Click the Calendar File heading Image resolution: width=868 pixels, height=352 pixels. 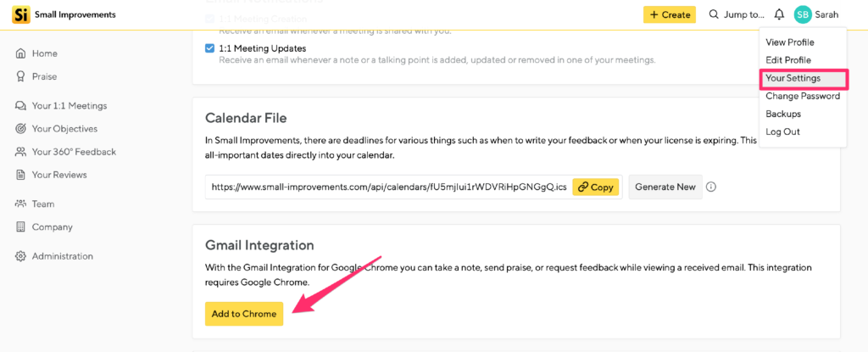[246, 118]
